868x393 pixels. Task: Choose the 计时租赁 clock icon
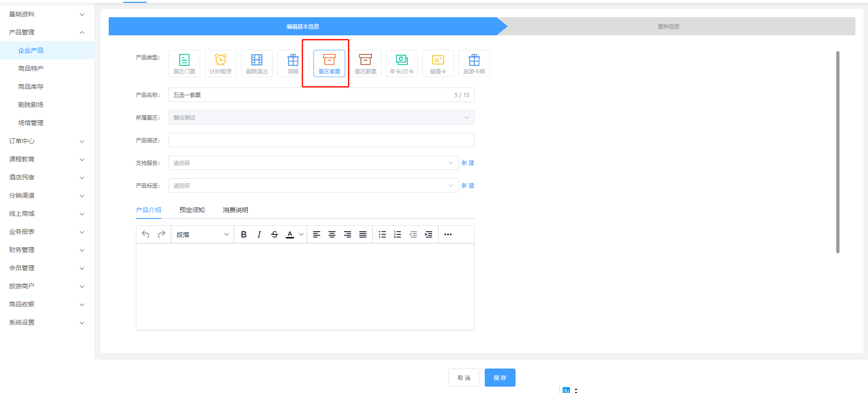[221, 63]
